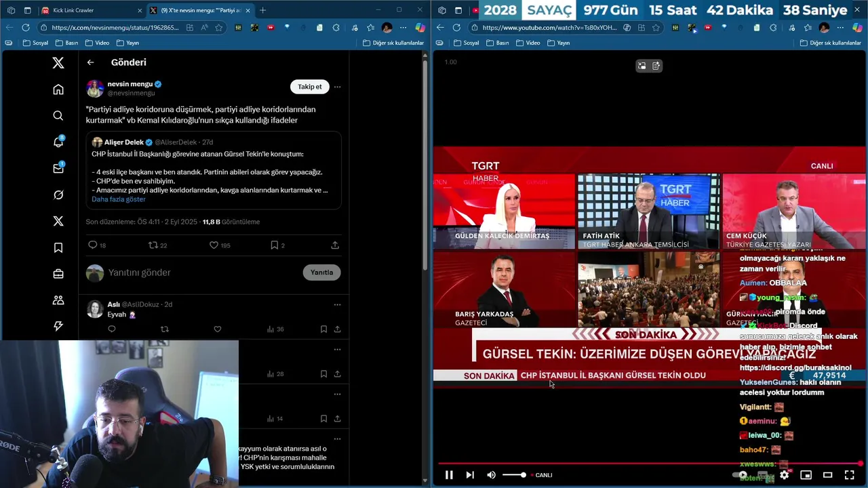This screenshot has width=868, height=488.
Task: Click YouTube address bar URL
Action: coord(550,28)
